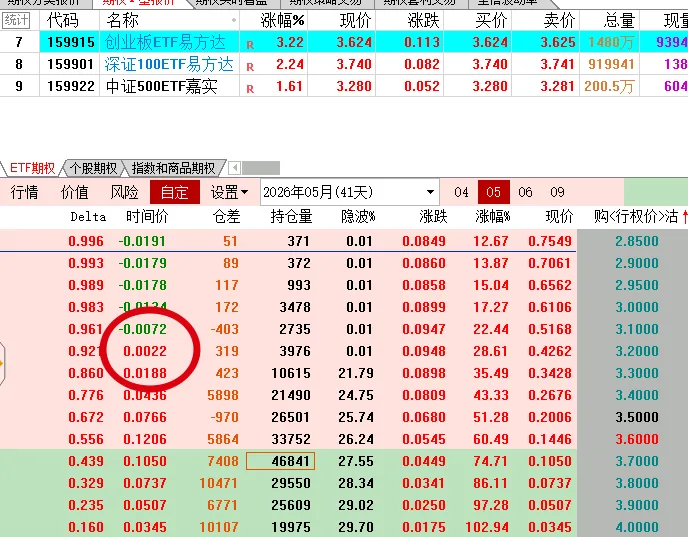The width and height of the screenshot is (688, 537).
Task: Sort options by the 时间价 column header
Action: [147, 217]
